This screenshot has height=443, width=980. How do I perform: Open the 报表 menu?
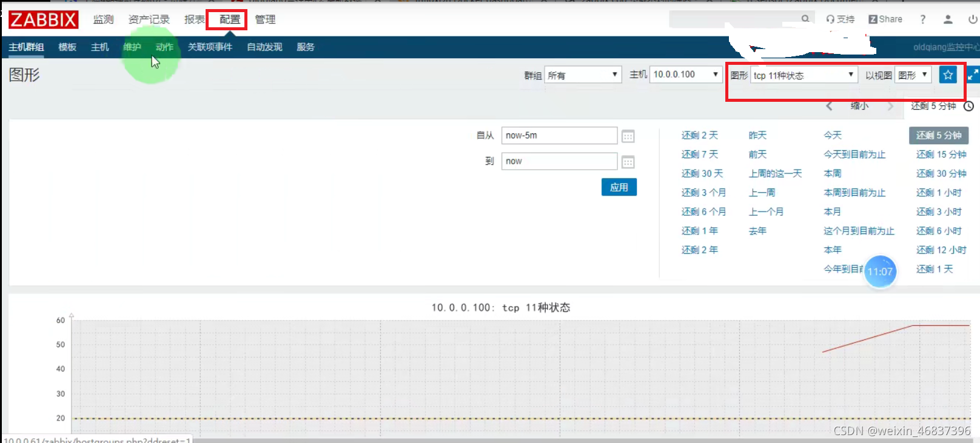pyautogui.click(x=195, y=19)
